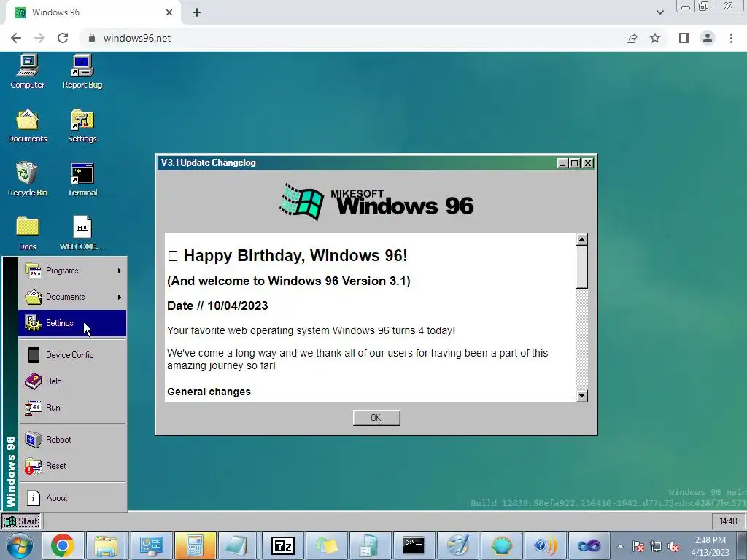Click the Windows 96 taskbar clock
Image resolution: width=747 pixels, height=560 pixels.
point(728,521)
